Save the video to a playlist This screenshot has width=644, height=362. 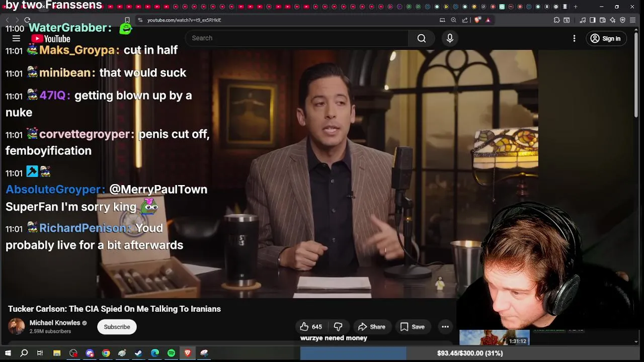click(x=412, y=327)
